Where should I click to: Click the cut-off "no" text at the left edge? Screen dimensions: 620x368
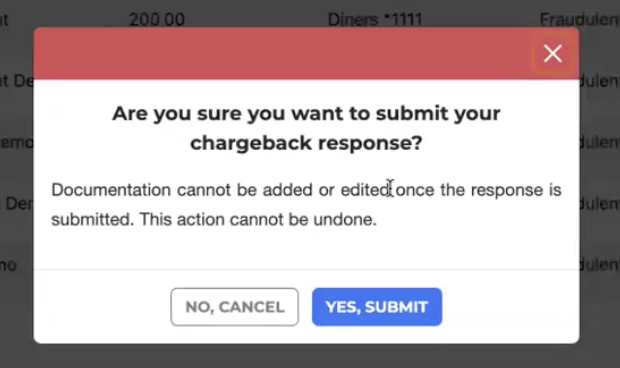click(8, 265)
